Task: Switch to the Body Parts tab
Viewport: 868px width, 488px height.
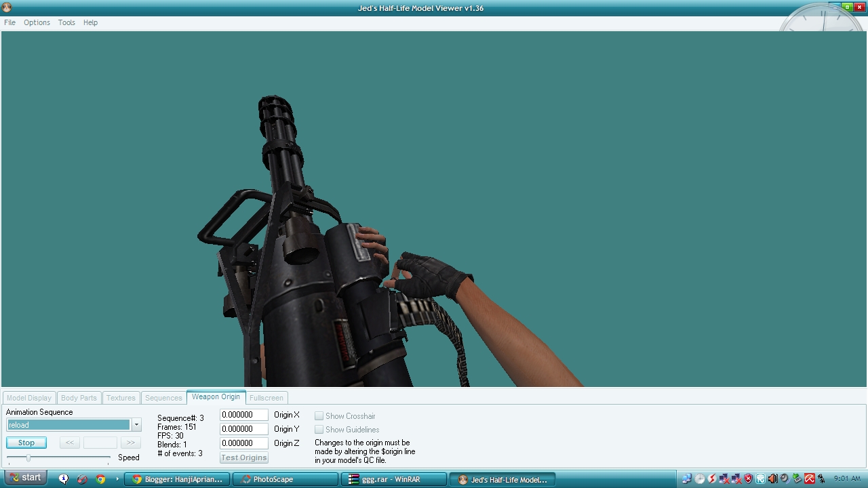Action: [x=79, y=398]
